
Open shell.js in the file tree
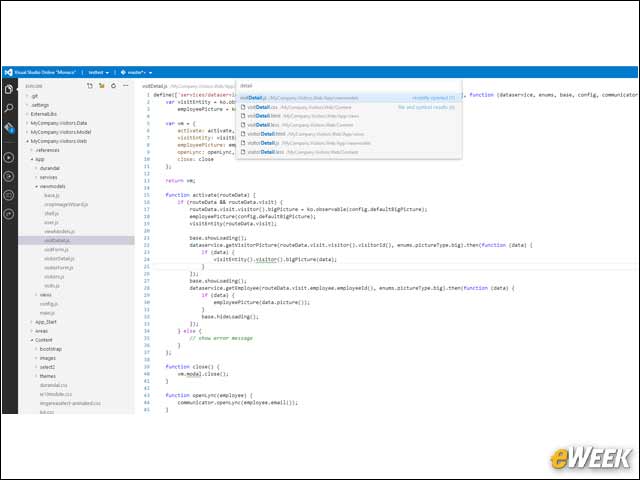pos(51,213)
